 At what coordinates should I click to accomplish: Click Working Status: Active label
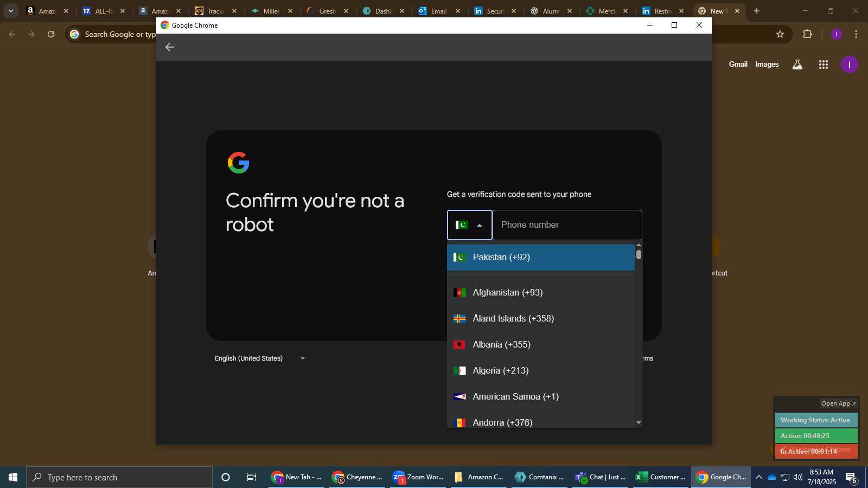coord(816,420)
